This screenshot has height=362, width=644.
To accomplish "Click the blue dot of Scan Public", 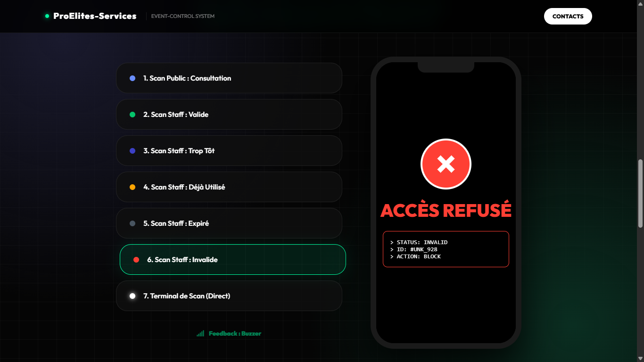I will [x=132, y=78].
